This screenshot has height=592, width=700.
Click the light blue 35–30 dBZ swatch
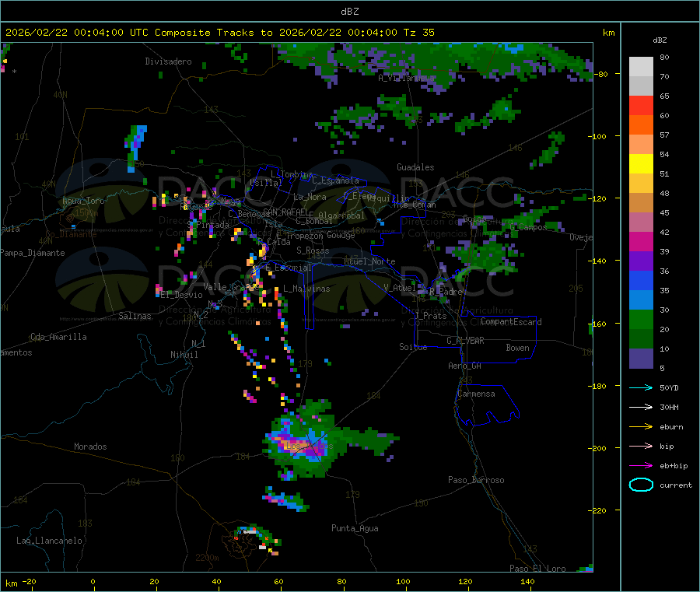pos(641,300)
